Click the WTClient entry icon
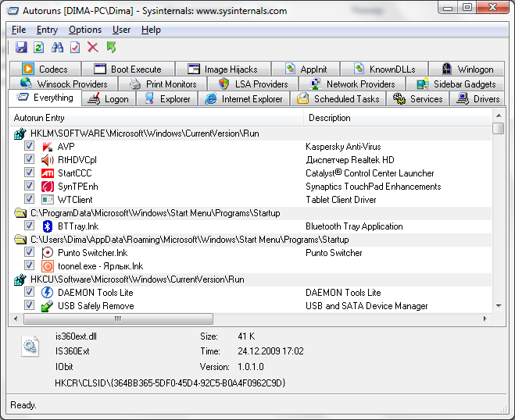This screenshot has height=420, width=515. coord(48,200)
